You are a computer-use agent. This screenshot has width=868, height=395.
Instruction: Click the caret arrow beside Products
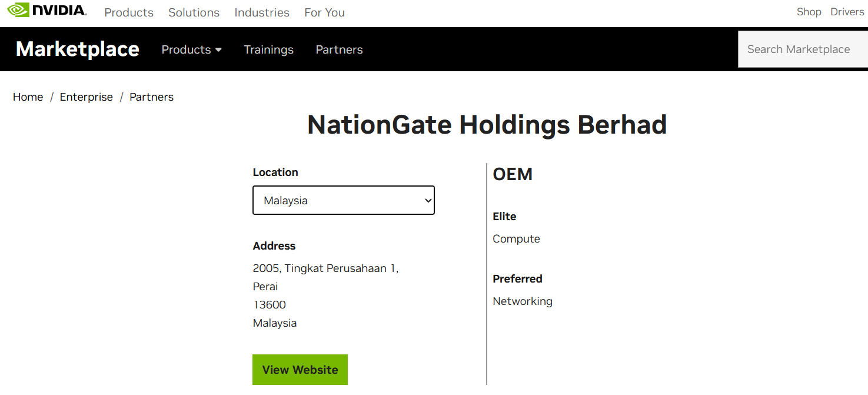218,50
